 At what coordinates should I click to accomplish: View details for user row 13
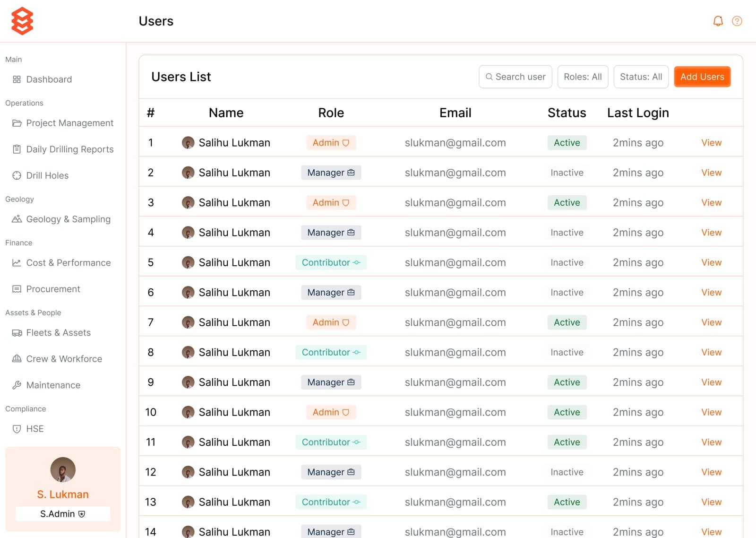tap(711, 502)
